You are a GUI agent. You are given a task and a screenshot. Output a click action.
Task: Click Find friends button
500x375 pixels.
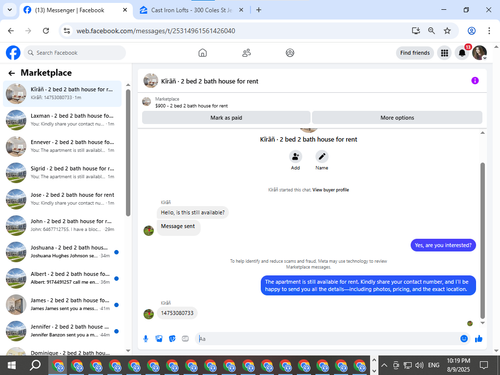tap(415, 53)
